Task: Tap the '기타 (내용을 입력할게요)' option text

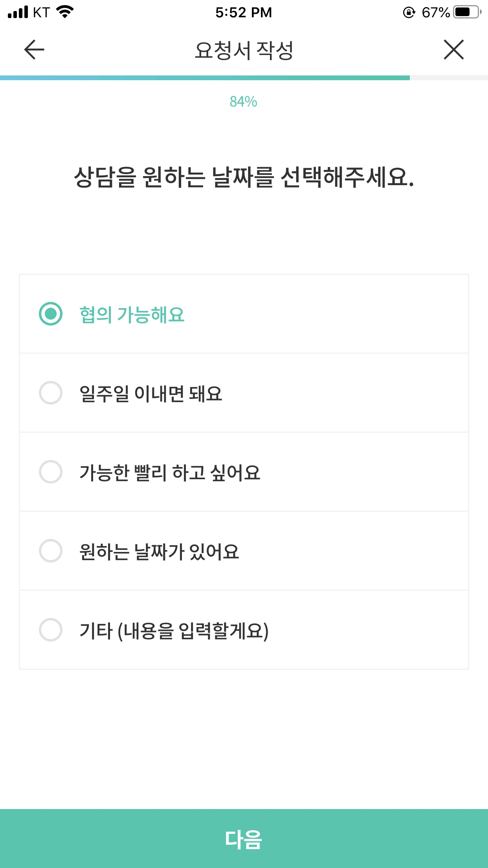Action: [x=174, y=631]
